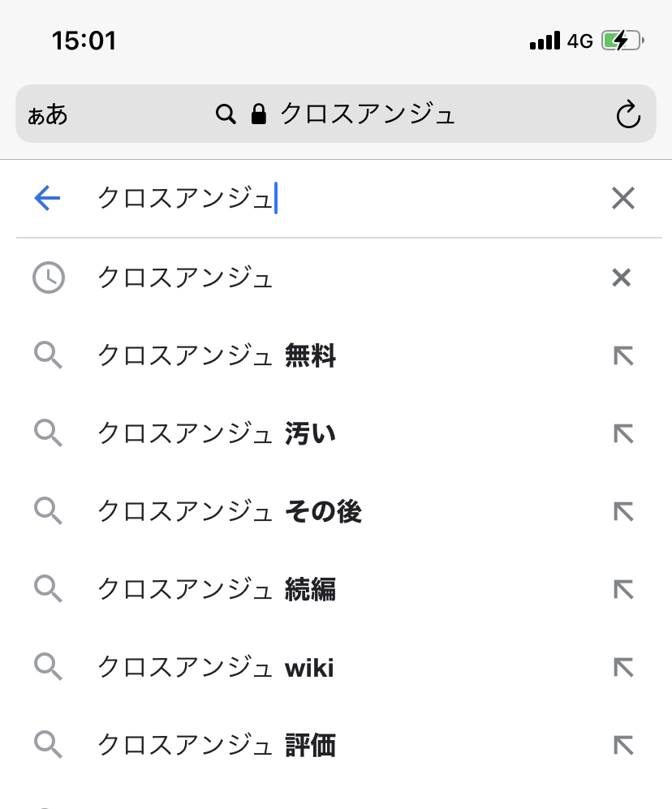Insert 無料 suggestion using its arrow icon

click(622, 356)
